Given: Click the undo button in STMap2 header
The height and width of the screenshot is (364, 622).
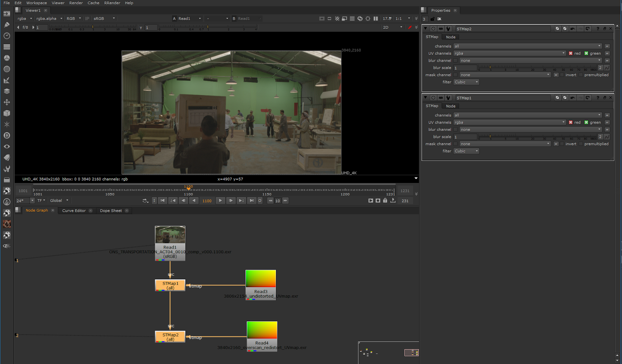Looking at the screenshot, I should [572, 28].
